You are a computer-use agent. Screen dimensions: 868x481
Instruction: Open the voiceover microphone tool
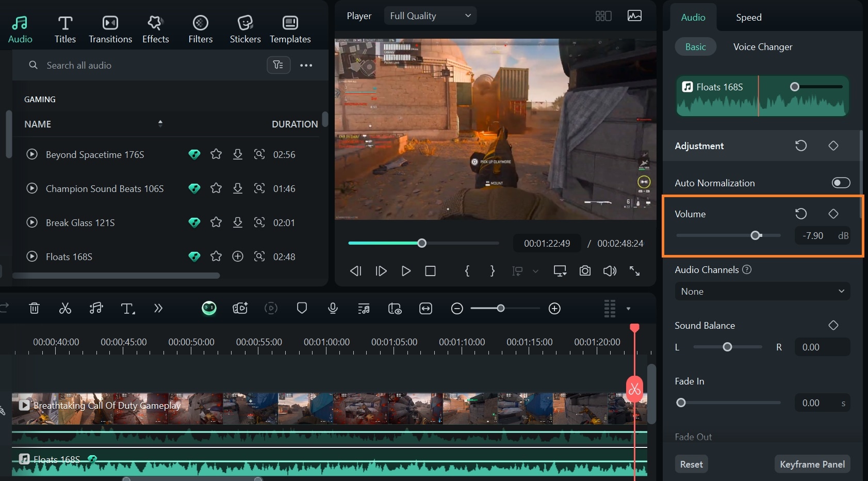333,309
